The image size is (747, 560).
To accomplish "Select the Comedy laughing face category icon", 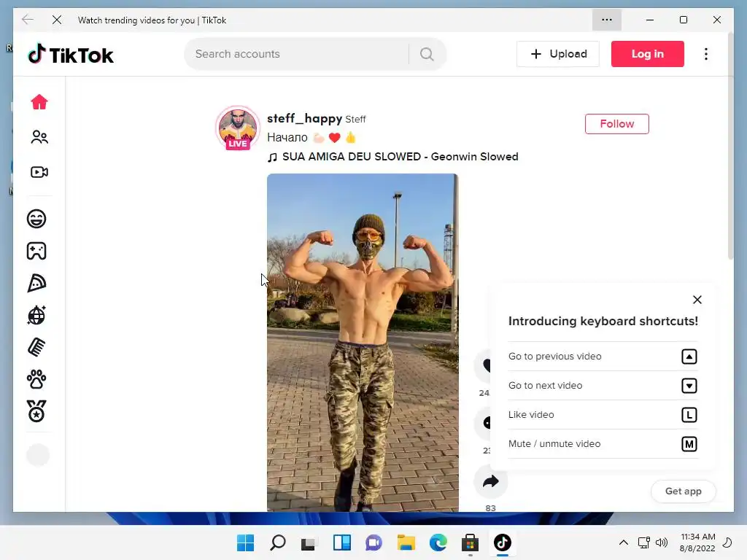I will pyautogui.click(x=36, y=219).
